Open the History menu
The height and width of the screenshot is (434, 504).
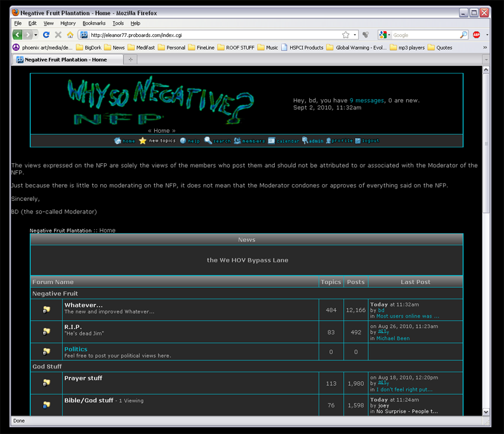pos(68,23)
